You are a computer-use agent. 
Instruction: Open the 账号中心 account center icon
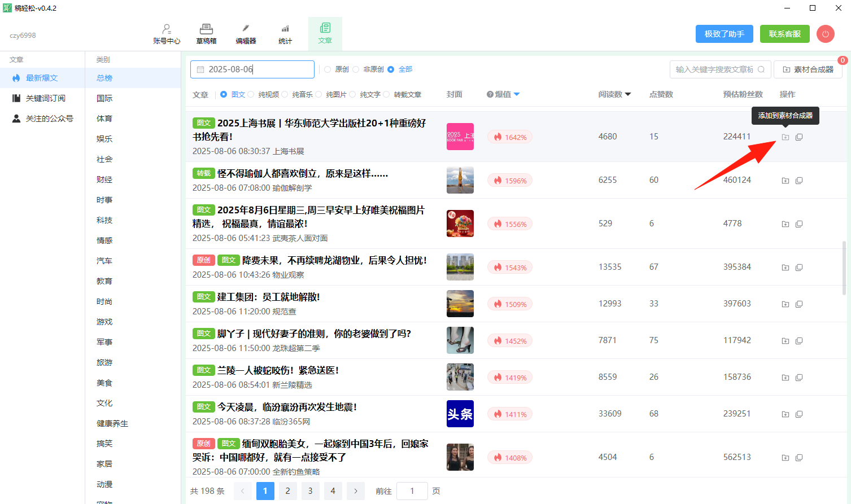(x=167, y=33)
